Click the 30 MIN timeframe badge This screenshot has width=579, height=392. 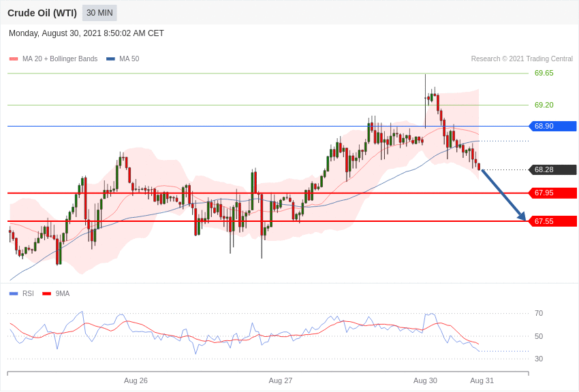[x=99, y=13]
